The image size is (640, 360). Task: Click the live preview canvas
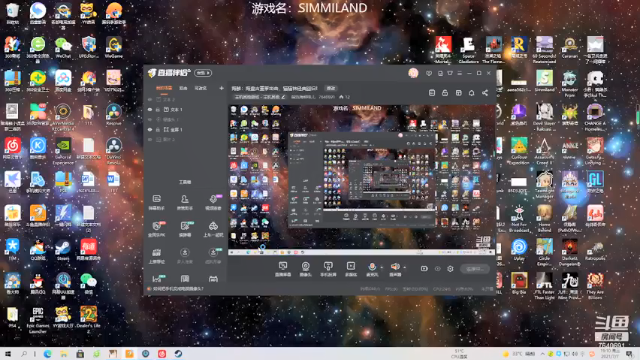362,180
